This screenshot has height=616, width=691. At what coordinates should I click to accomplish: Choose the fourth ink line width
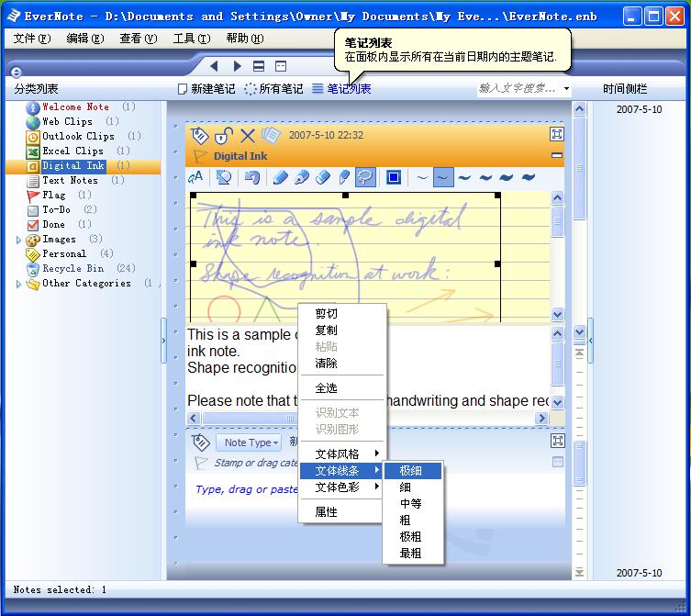[485, 178]
